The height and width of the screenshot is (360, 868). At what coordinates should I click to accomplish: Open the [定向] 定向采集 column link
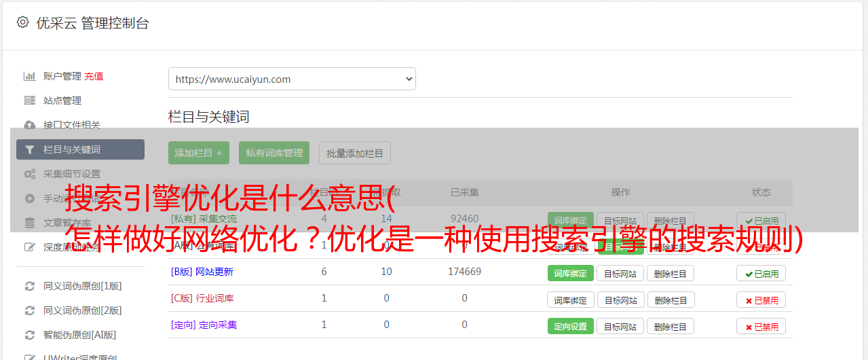[204, 325]
